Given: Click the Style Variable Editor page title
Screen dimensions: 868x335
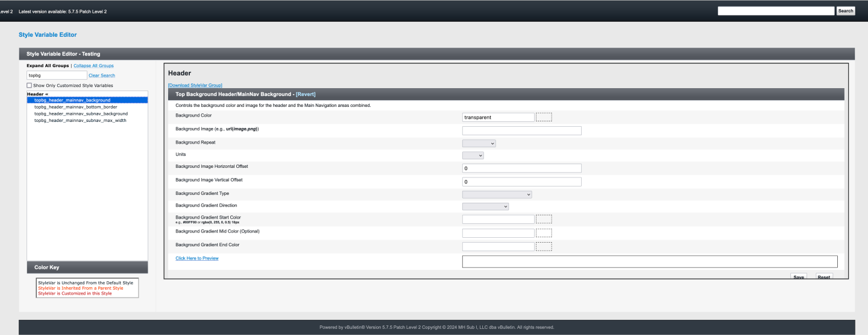Looking at the screenshot, I should pos(48,35).
